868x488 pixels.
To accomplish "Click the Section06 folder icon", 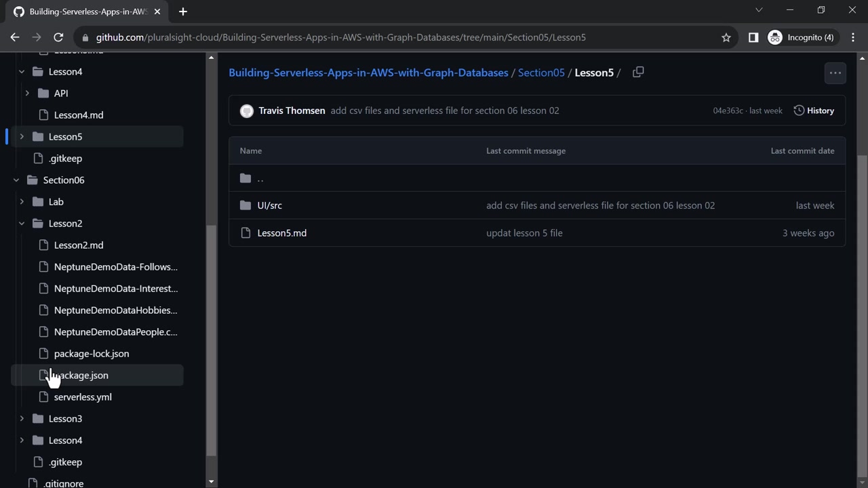I will tap(32, 180).
